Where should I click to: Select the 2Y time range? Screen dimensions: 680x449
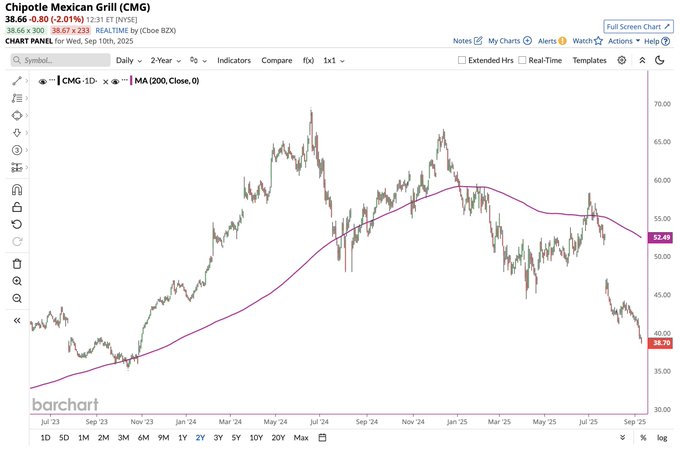(200, 437)
